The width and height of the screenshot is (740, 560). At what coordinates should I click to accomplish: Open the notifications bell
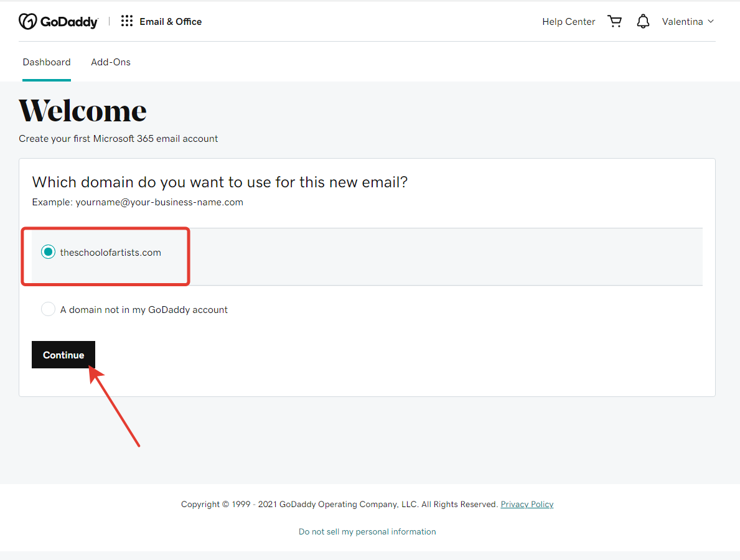(643, 22)
